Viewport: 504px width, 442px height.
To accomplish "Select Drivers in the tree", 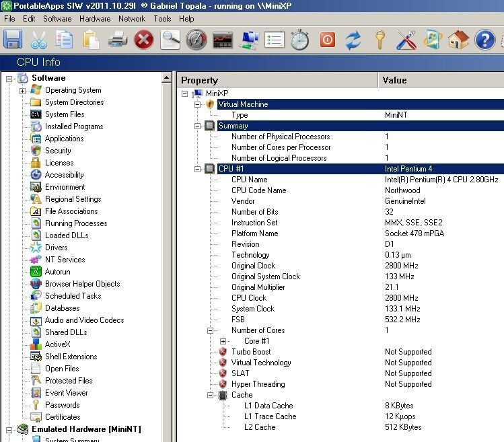I will (x=57, y=248).
